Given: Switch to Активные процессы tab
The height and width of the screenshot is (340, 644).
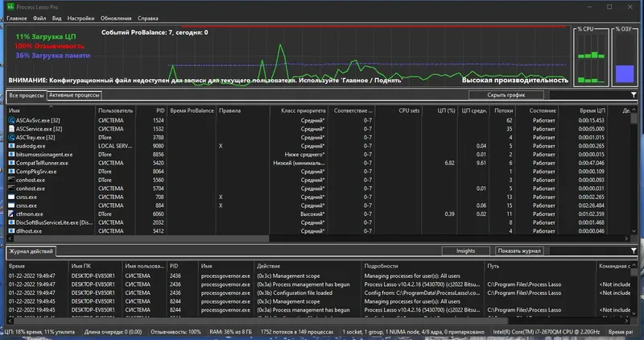Looking at the screenshot, I should click(74, 96).
